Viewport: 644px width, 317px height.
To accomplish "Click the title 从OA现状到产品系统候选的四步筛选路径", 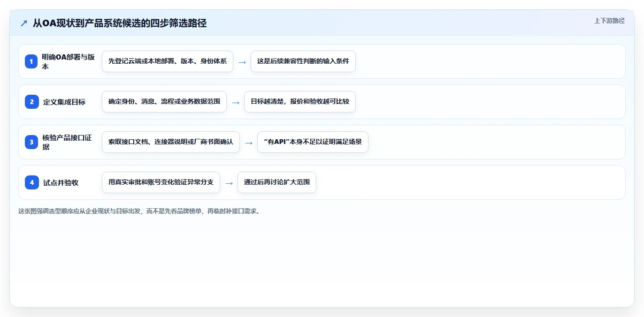I will point(120,23).
